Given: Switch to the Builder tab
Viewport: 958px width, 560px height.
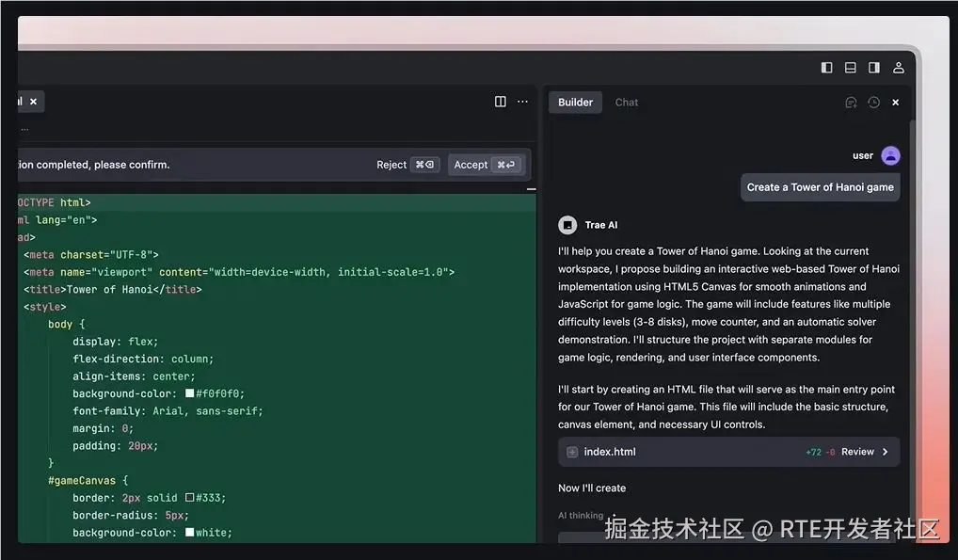Looking at the screenshot, I should tap(575, 102).
